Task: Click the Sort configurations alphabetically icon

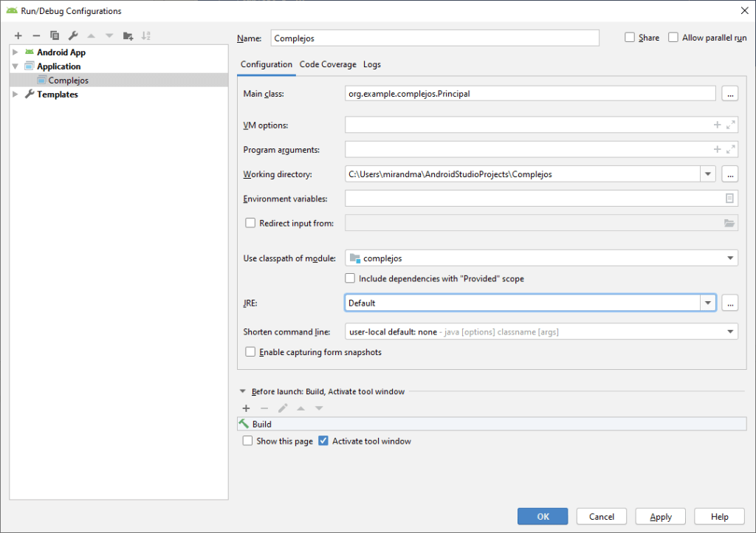Action: (x=146, y=35)
